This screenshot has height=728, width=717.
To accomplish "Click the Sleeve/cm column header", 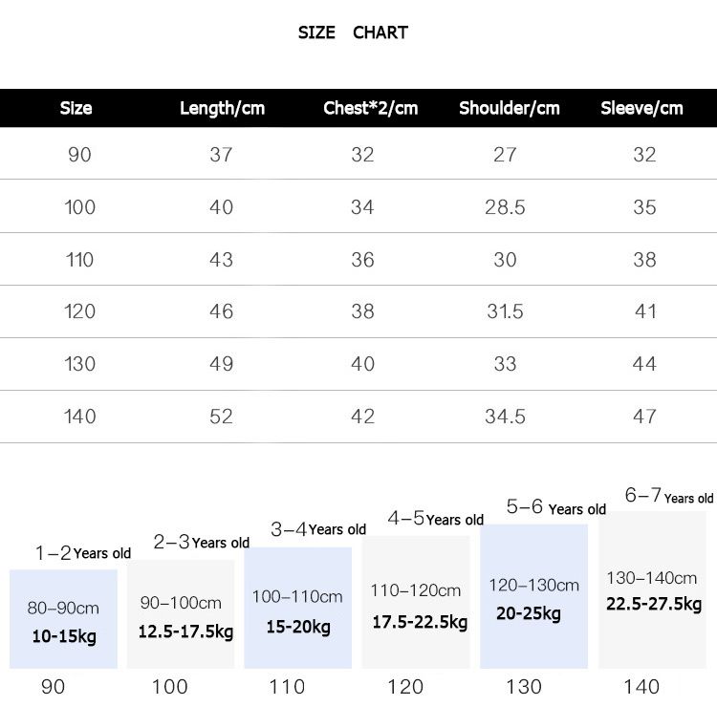I will (641, 108).
